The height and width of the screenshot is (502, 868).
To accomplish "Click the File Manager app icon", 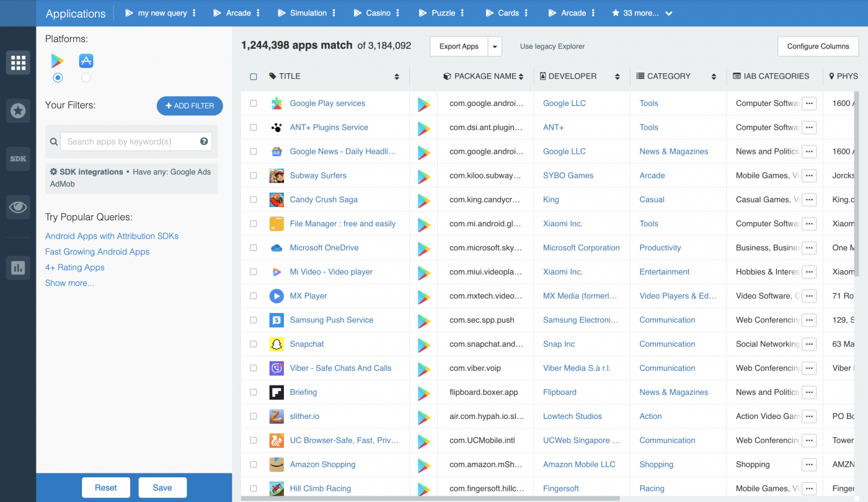I will [277, 224].
